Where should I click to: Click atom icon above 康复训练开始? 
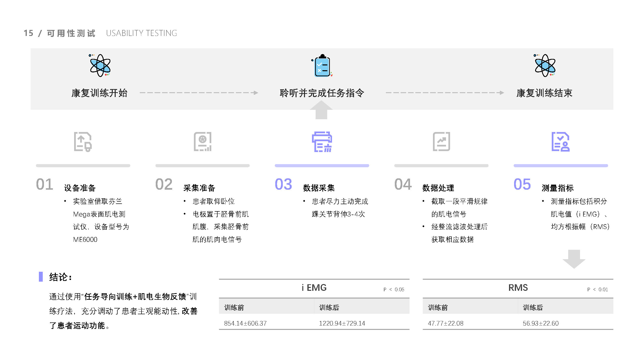[100, 65]
